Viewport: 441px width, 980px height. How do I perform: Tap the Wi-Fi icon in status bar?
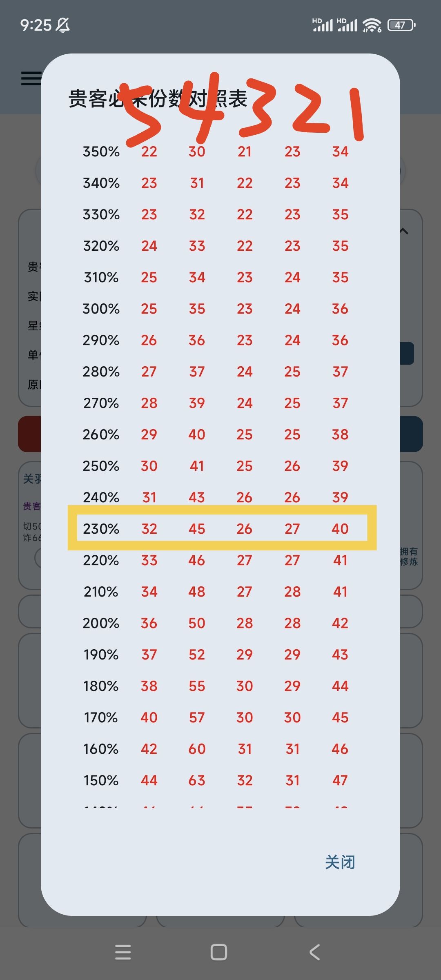click(x=372, y=25)
